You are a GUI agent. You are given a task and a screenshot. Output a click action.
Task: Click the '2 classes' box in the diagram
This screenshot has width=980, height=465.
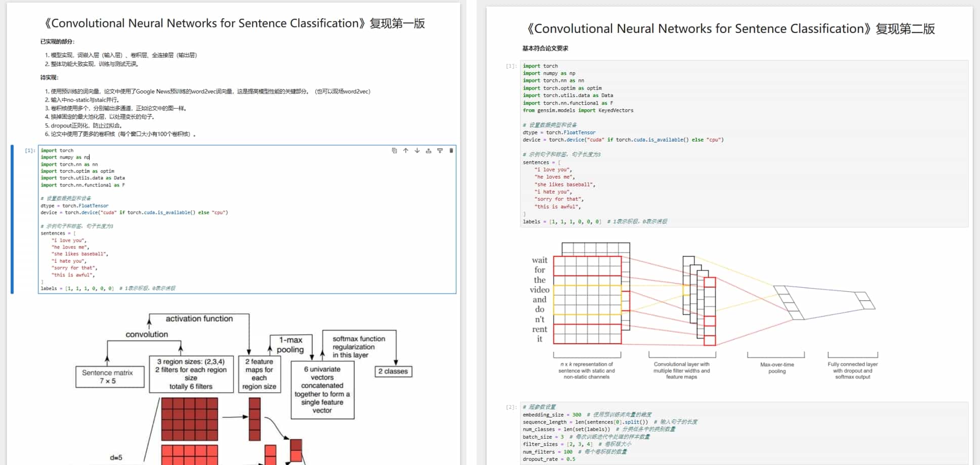[x=393, y=371]
